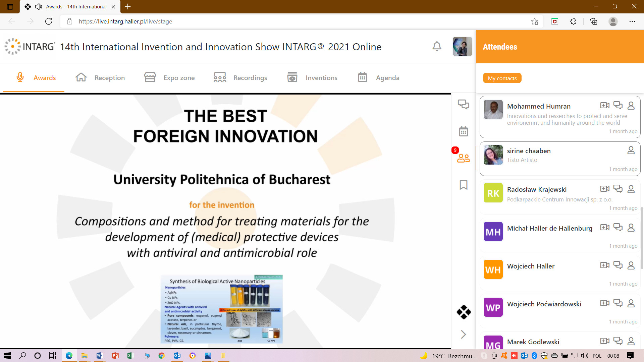Open PowerPoint from the taskbar
644x362 pixels.
click(x=115, y=356)
